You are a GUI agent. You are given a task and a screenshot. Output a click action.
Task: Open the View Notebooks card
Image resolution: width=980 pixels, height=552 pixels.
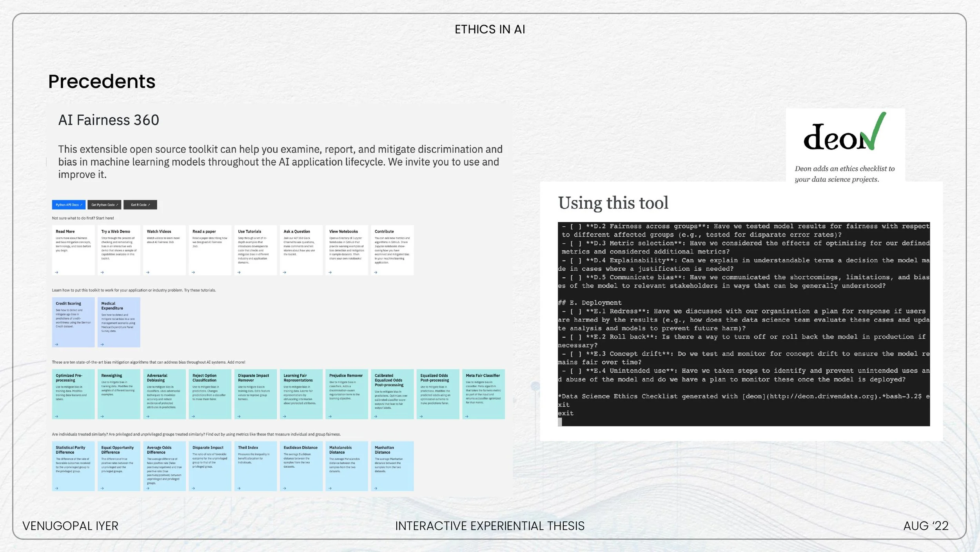pos(346,250)
